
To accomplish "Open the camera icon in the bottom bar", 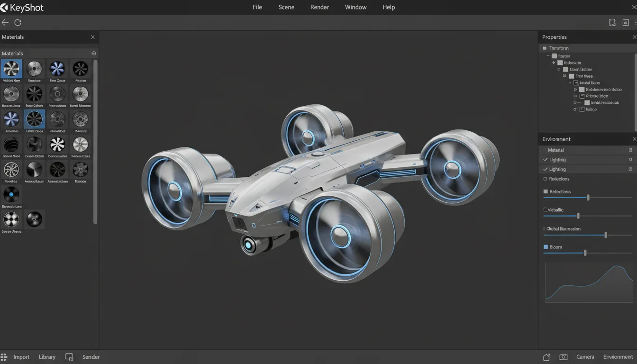I will coord(563,356).
